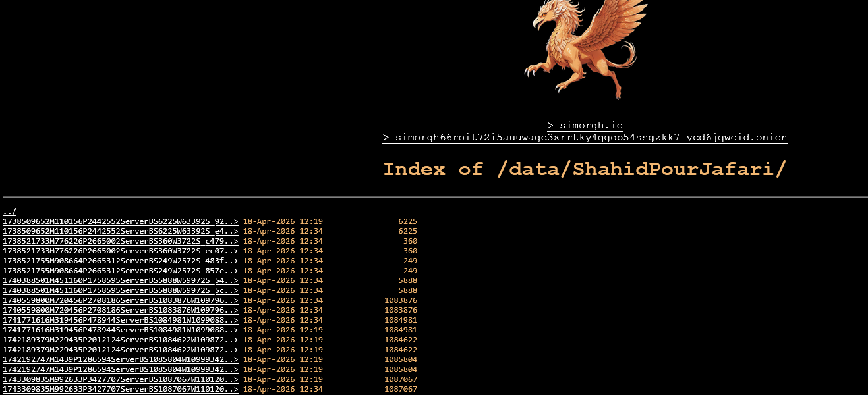This screenshot has height=395, width=868.
Task: Open file 1740388501 ending in S_5c
Action: (x=120, y=291)
